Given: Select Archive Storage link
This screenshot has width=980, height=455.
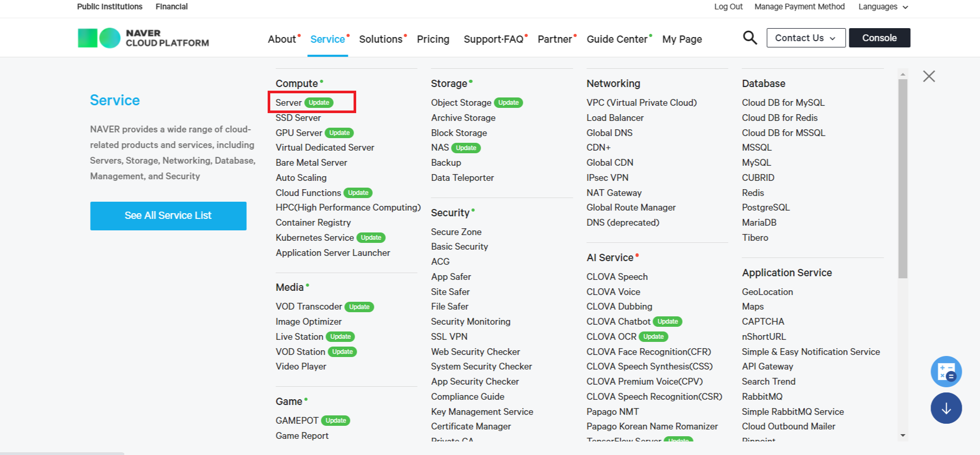Looking at the screenshot, I should click(x=463, y=118).
